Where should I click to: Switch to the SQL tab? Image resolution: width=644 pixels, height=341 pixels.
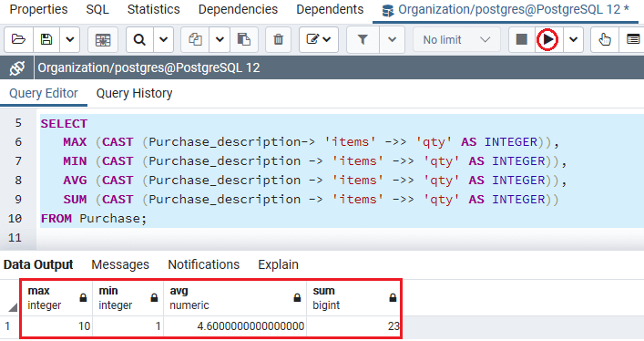pos(97,9)
